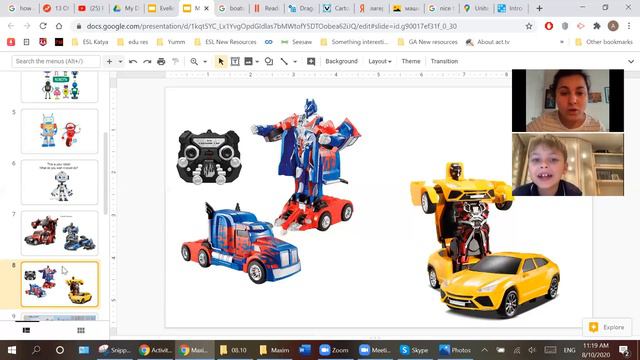Click the Background button
Image resolution: width=640 pixels, height=360 pixels.
point(341,62)
